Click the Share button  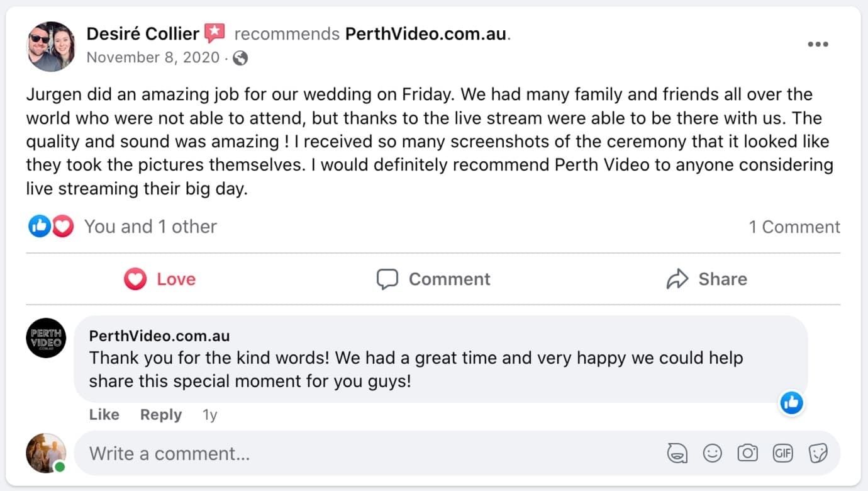[x=707, y=279]
